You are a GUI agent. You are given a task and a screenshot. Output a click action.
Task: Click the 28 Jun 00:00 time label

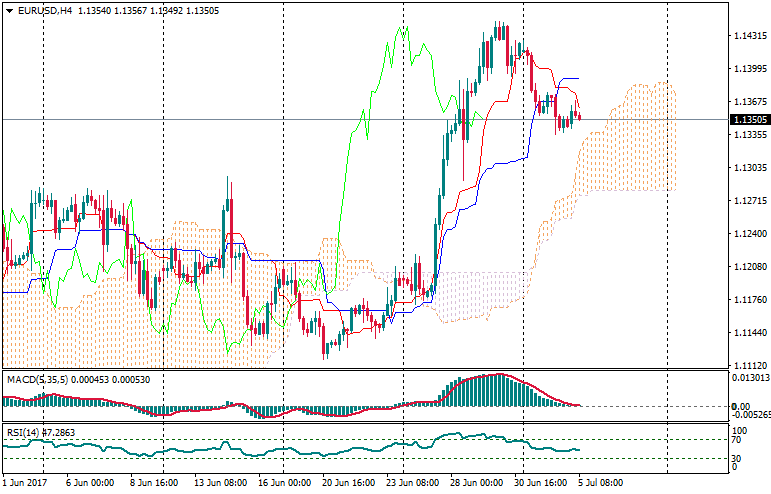(475, 482)
